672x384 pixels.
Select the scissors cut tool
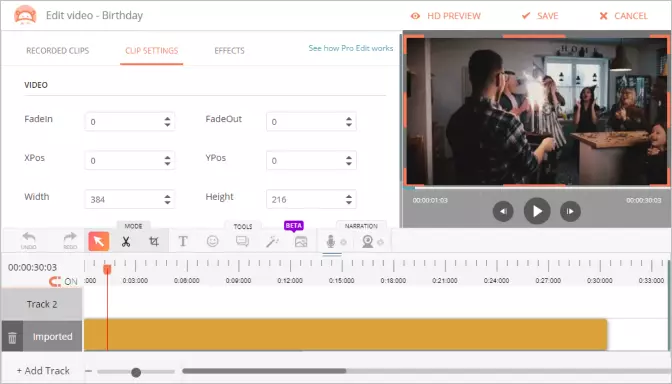[x=126, y=242]
